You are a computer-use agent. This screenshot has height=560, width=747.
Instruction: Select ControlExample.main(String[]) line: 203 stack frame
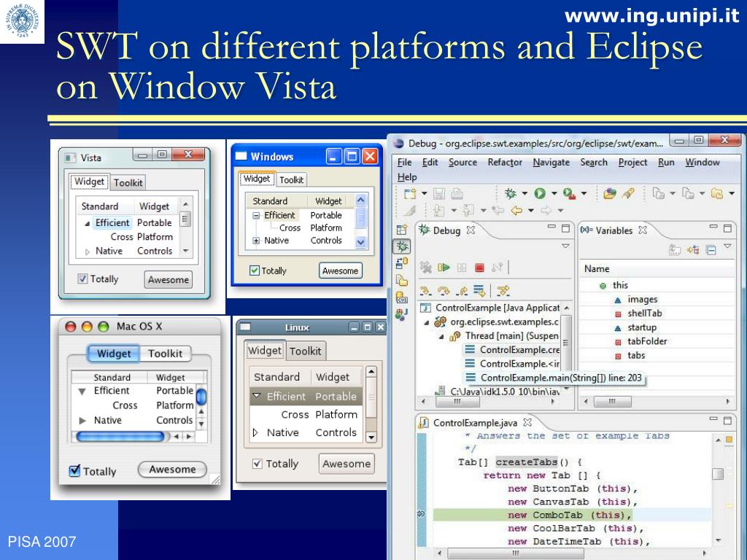click(x=554, y=378)
